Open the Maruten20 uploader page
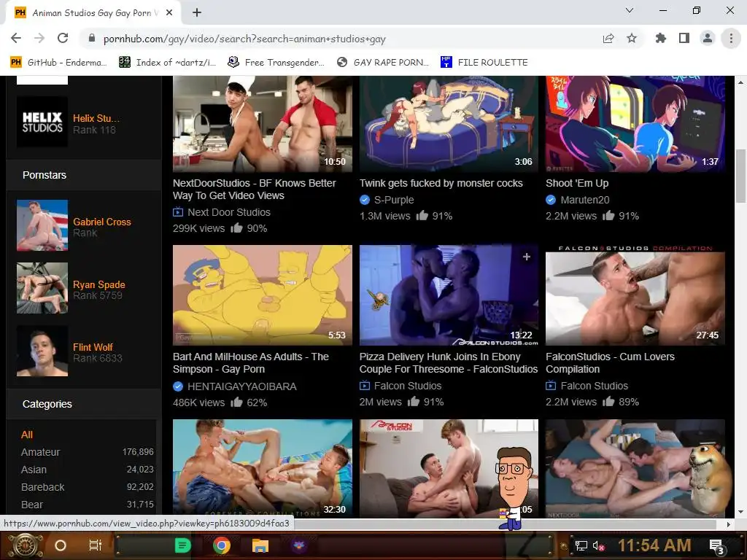Image resolution: width=747 pixels, height=560 pixels. [x=585, y=200]
